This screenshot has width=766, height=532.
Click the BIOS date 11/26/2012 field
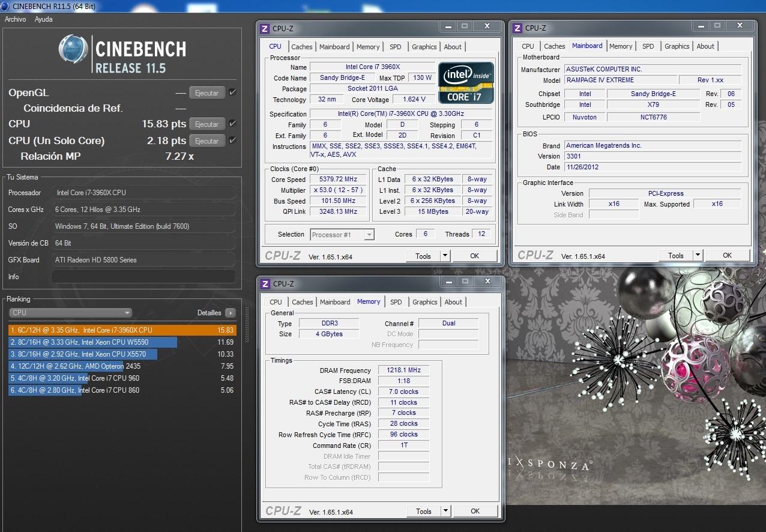point(653,167)
